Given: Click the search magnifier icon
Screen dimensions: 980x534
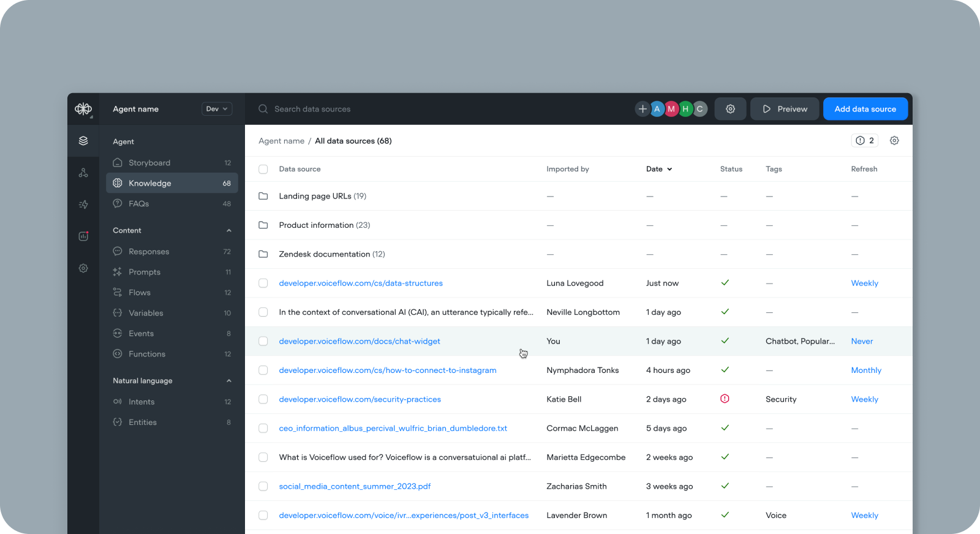Looking at the screenshot, I should coord(263,109).
